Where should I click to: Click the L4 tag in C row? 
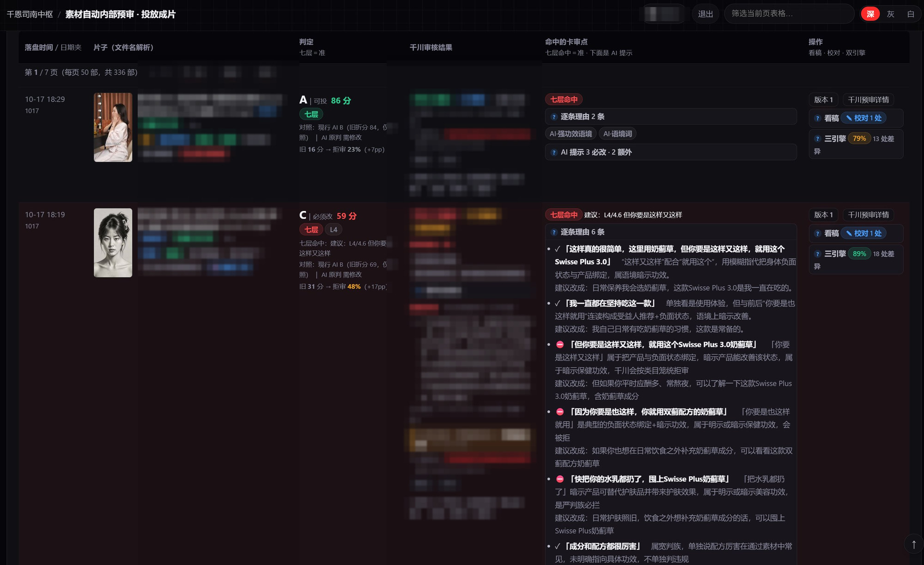tap(334, 229)
